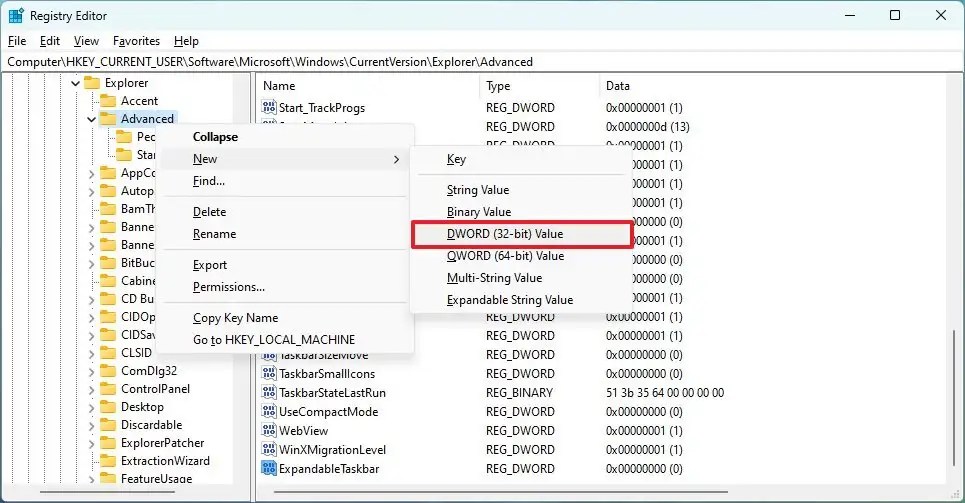Screen dimensions: 965x503
Task: Click the WinXMigrationLevel value icon
Action: (269, 449)
